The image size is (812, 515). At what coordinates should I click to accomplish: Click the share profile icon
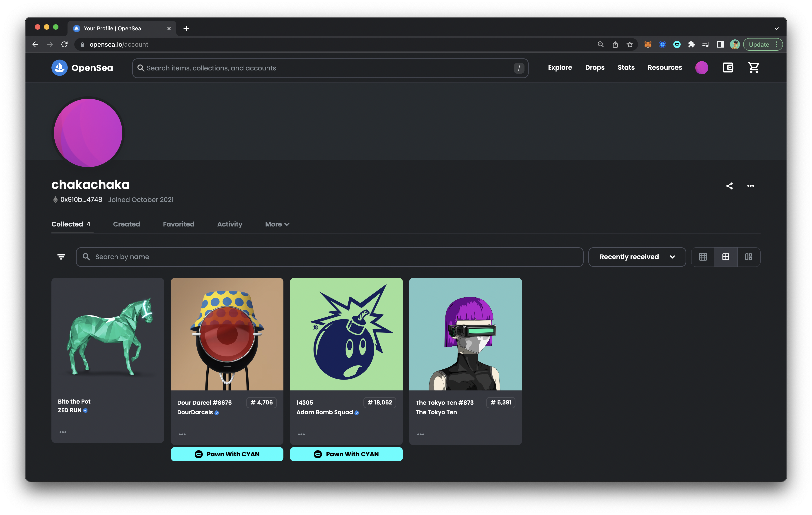click(x=729, y=186)
